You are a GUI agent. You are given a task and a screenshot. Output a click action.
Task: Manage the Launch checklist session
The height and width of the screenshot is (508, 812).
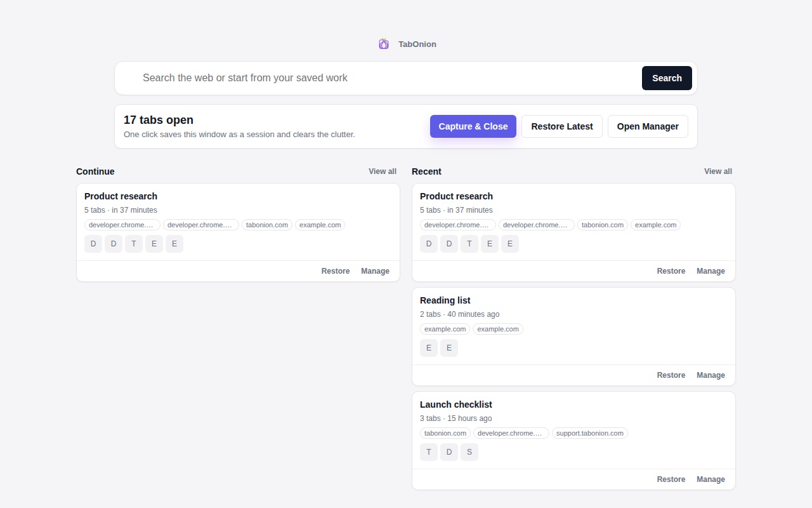point(710,479)
